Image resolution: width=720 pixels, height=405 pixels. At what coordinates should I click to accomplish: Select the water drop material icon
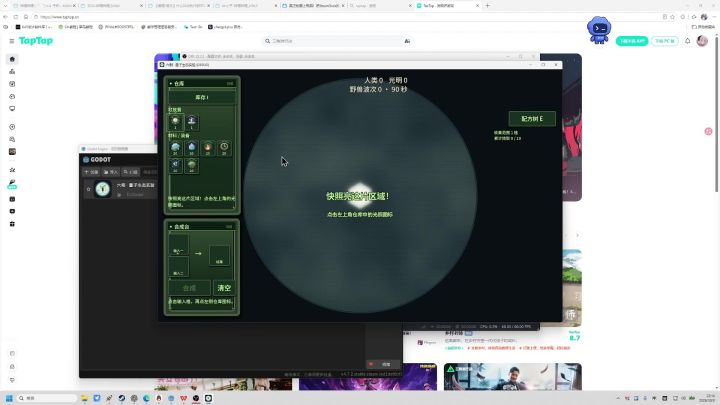(191, 148)
